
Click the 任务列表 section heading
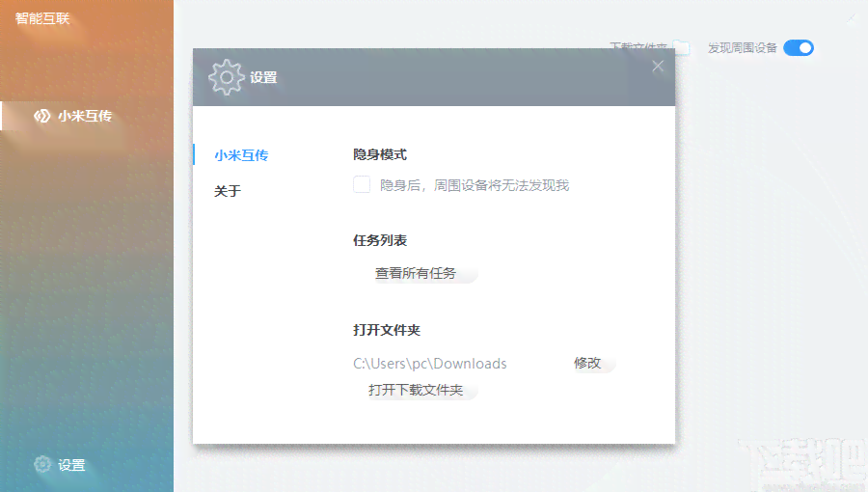380,241
